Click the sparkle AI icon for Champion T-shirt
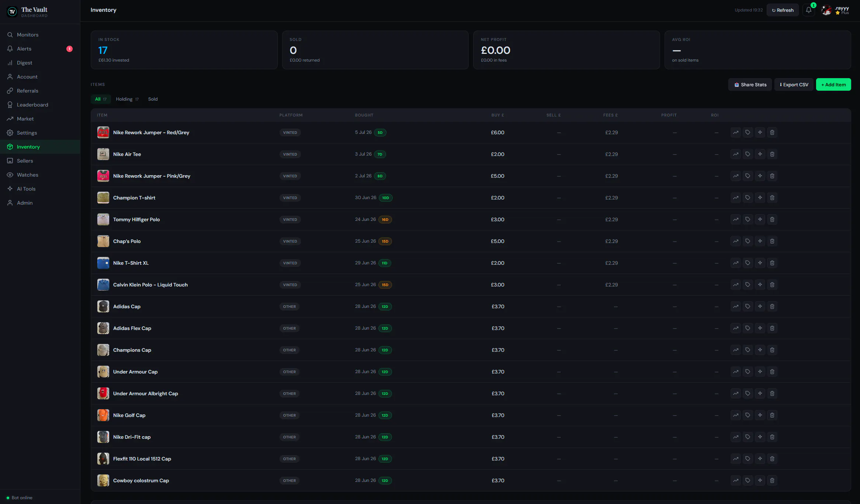Image resolution: width=860 pixels, height=504 pixels. pos(760,198)
